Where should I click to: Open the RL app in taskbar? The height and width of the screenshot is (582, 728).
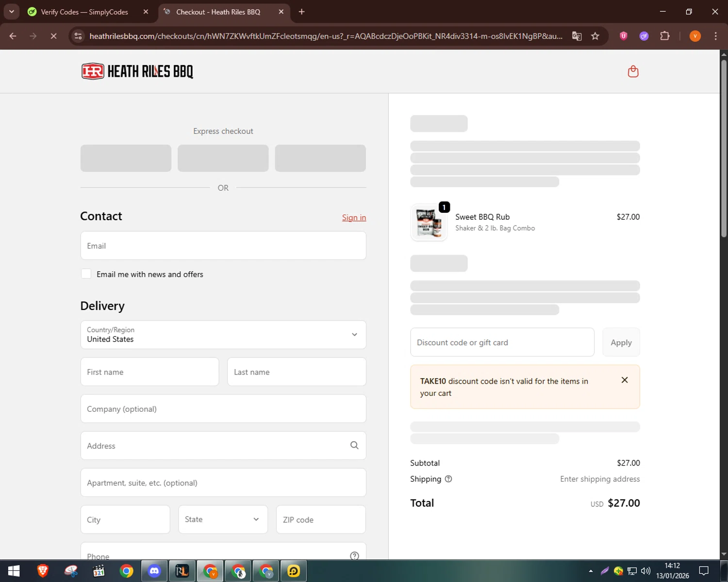tap(182, 571)
